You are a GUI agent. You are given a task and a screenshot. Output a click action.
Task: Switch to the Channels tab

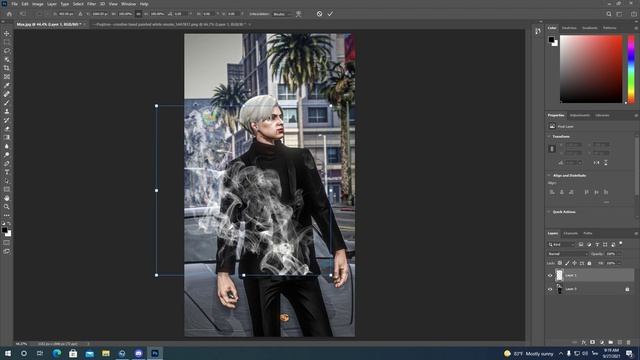coord(571,233)
